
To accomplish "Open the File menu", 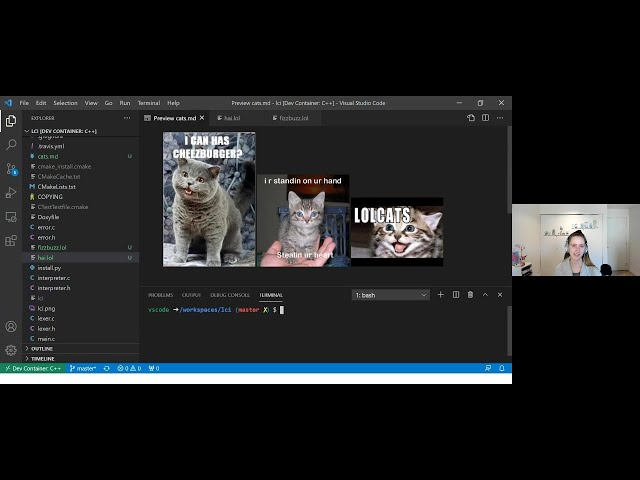I will coord(24,103).
